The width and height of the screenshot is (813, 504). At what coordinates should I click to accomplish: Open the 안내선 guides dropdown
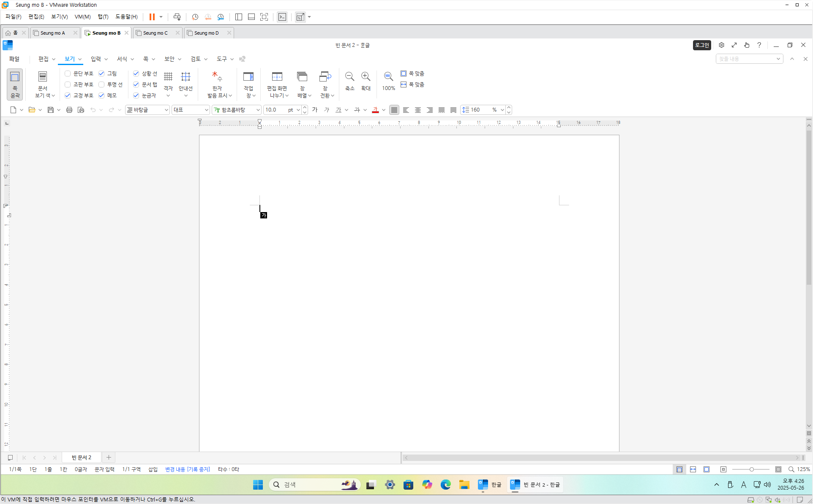pyautogui.click(x=186, y=95)
